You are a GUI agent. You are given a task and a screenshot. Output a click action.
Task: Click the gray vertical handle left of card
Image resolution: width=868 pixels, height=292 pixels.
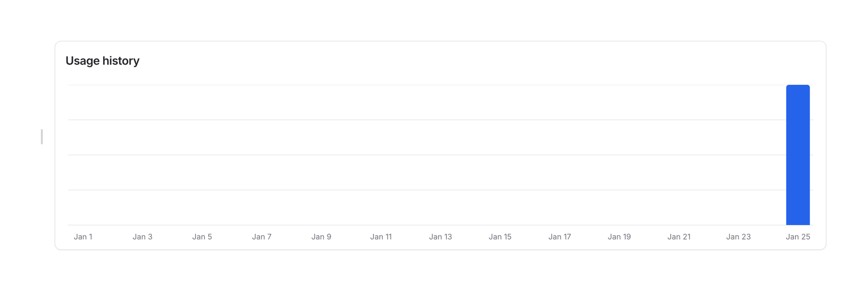coord(42,137)
